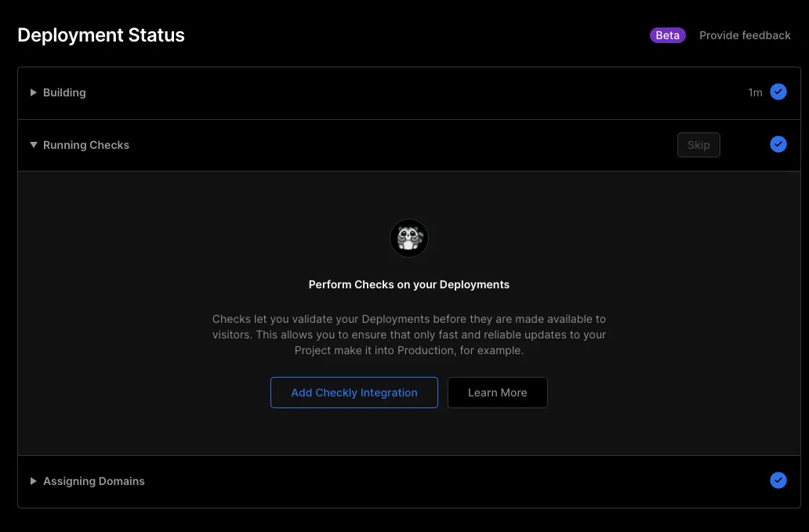
Task: Click the raccoon mascot avatar icon
Action: tap(409, 238)
